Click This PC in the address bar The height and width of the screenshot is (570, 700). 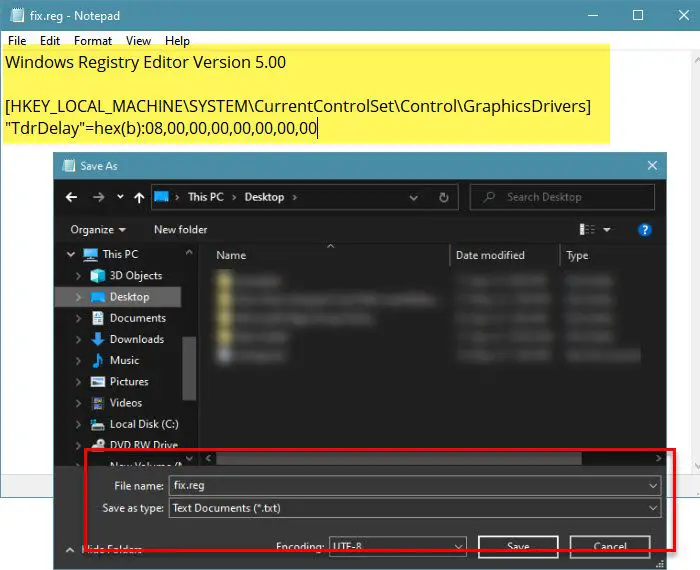205,197
